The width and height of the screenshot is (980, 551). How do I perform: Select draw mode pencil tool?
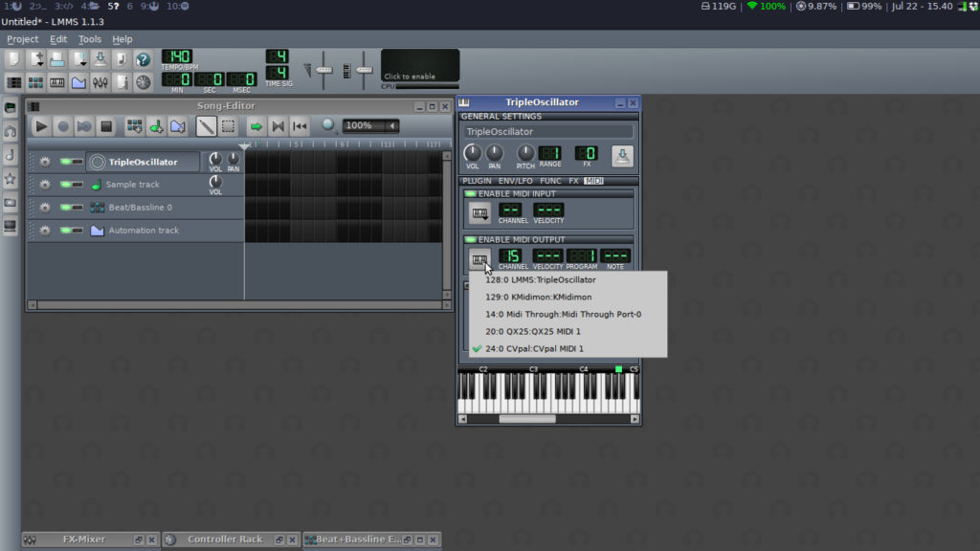coord(206,127)
